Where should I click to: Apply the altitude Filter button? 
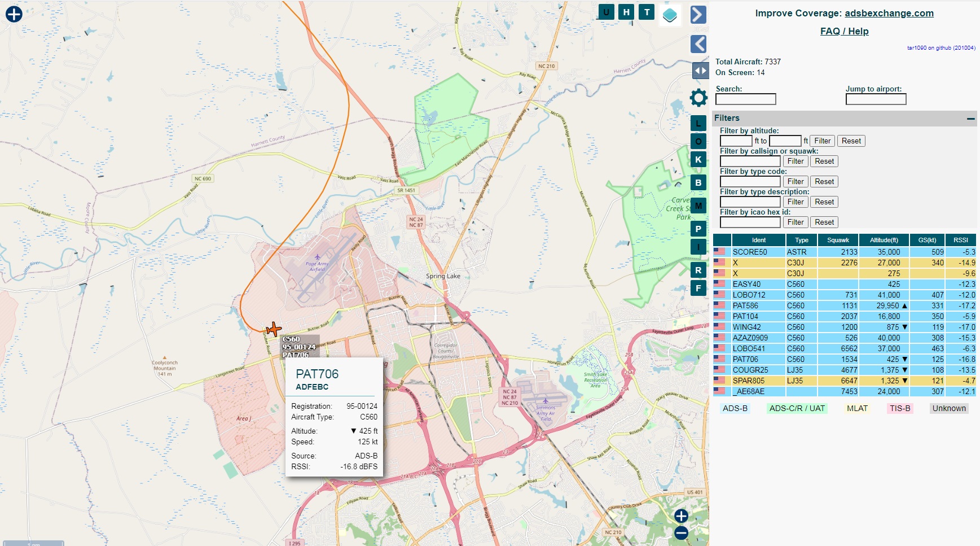point(822,141)
